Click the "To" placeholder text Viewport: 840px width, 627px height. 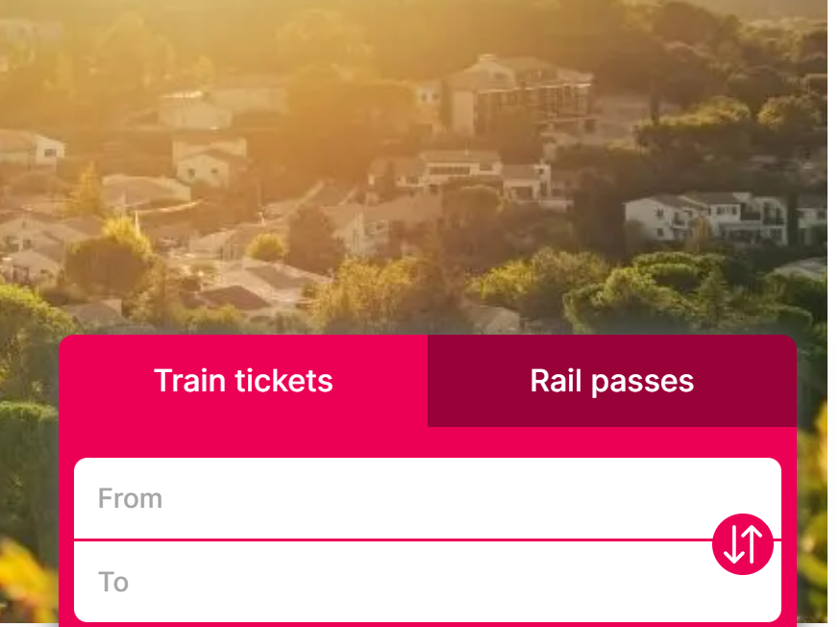coord(113,583)
